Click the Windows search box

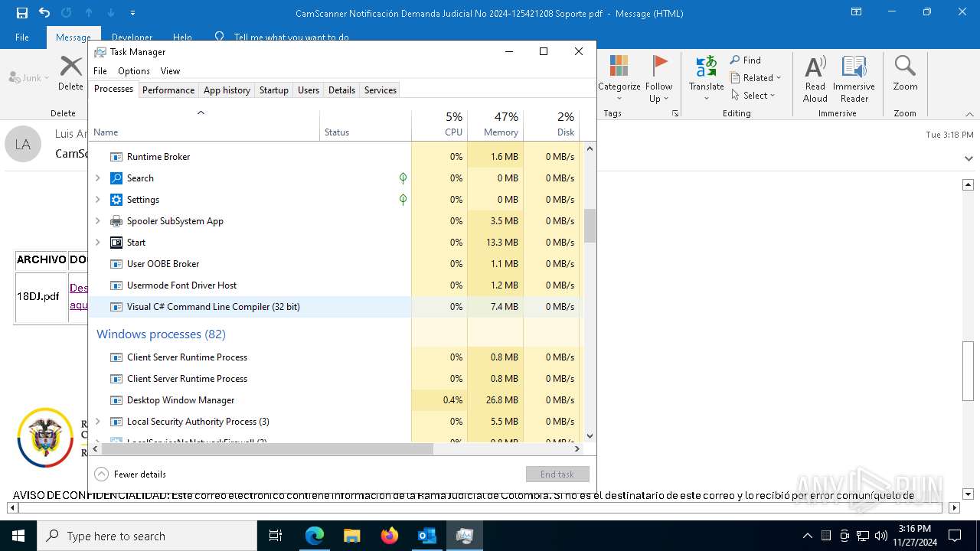click(147, 536)
